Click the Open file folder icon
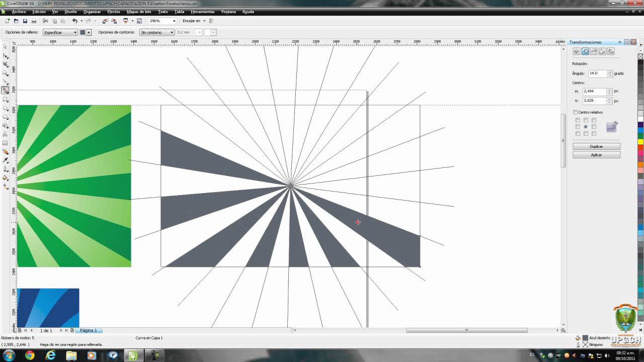 coord(16,21)
